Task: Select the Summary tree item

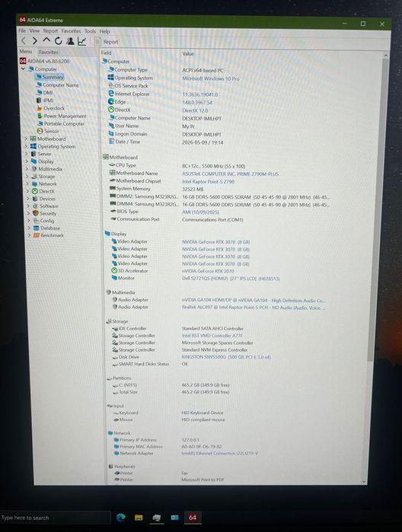Action: pyautogui.click(x=49, y=77)
